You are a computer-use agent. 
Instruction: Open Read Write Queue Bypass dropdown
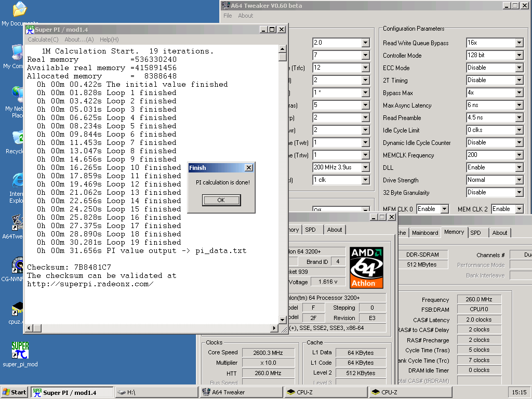(519, 43)
